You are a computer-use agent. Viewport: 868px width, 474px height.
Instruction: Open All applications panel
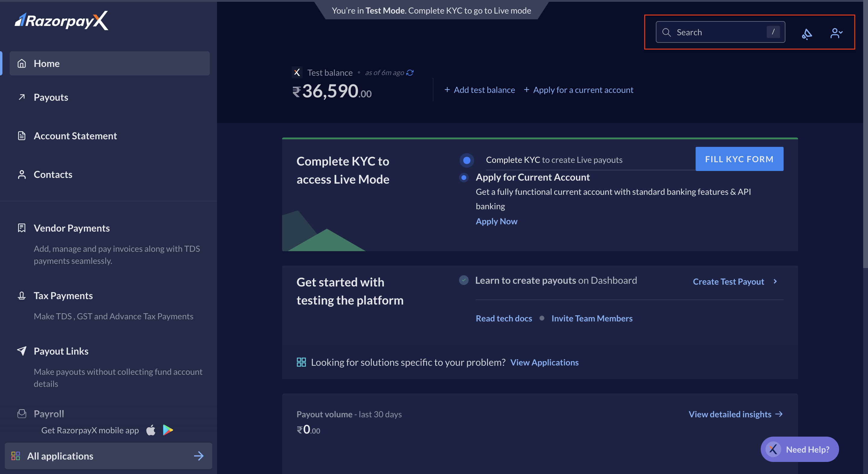(108, 456)
